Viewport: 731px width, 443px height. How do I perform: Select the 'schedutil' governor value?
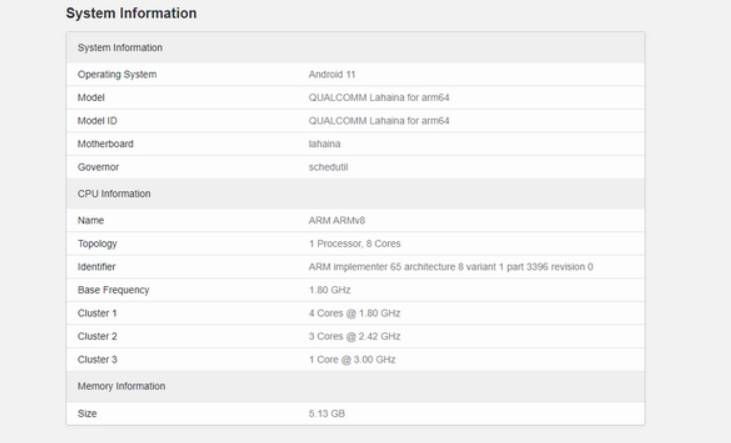[328, 167]
